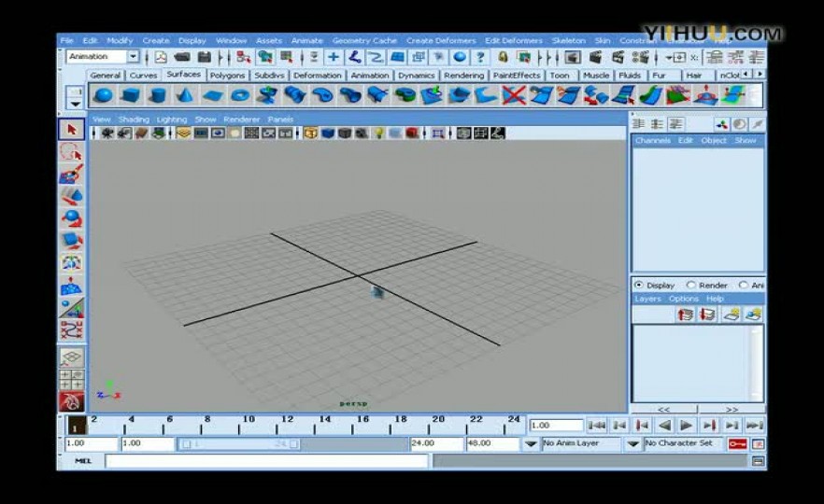Click the question mark help icon
Image resolution: width=824 pixels, height=504 pixels.
(480, 57)
